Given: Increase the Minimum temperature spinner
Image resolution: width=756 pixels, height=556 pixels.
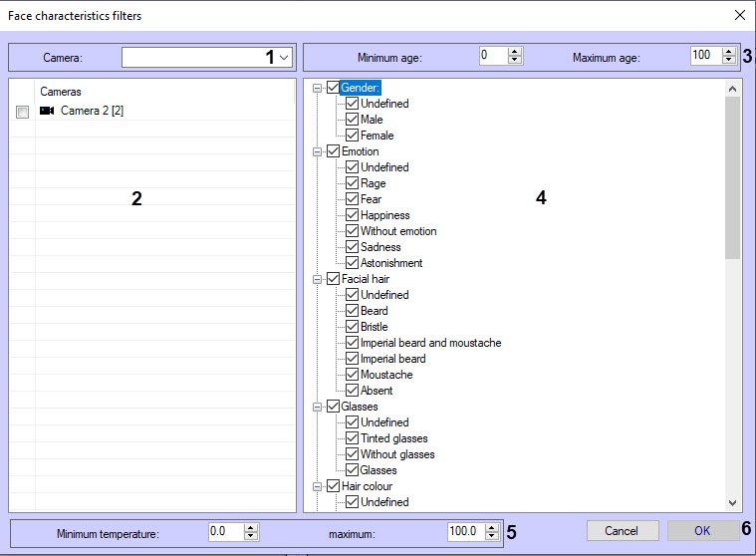Looking at the screenshot, I should [251, 527].
